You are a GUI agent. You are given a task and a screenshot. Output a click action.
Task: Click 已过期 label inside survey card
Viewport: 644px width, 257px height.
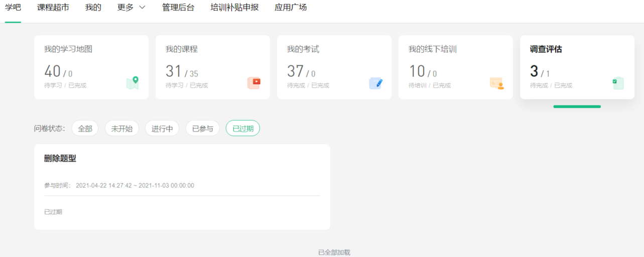53,212
